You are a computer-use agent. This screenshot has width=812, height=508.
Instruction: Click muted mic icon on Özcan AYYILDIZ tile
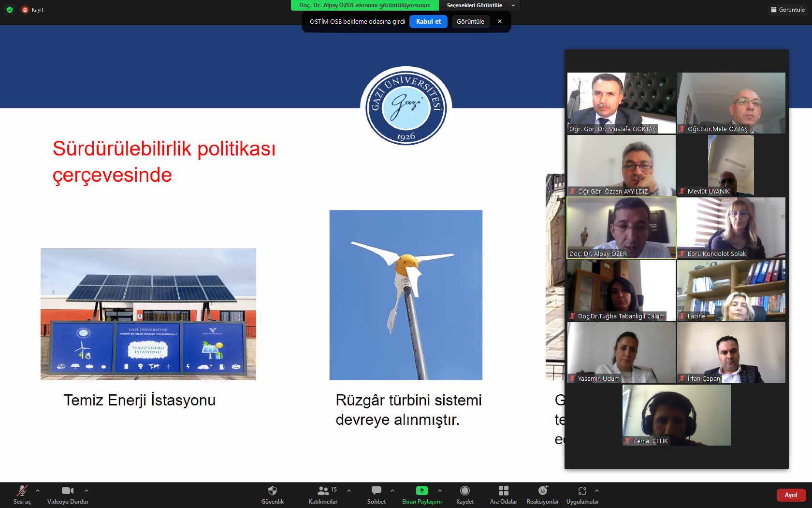point(572,191)
